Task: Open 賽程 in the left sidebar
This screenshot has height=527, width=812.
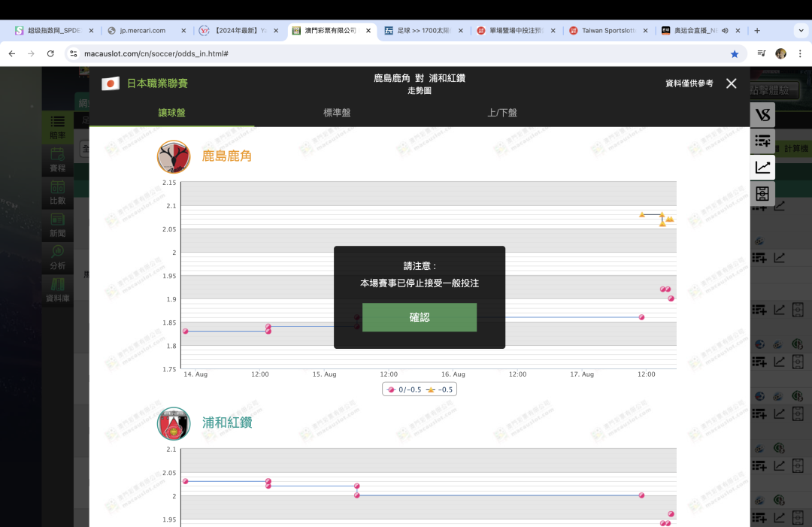Action: coord(57,160)
